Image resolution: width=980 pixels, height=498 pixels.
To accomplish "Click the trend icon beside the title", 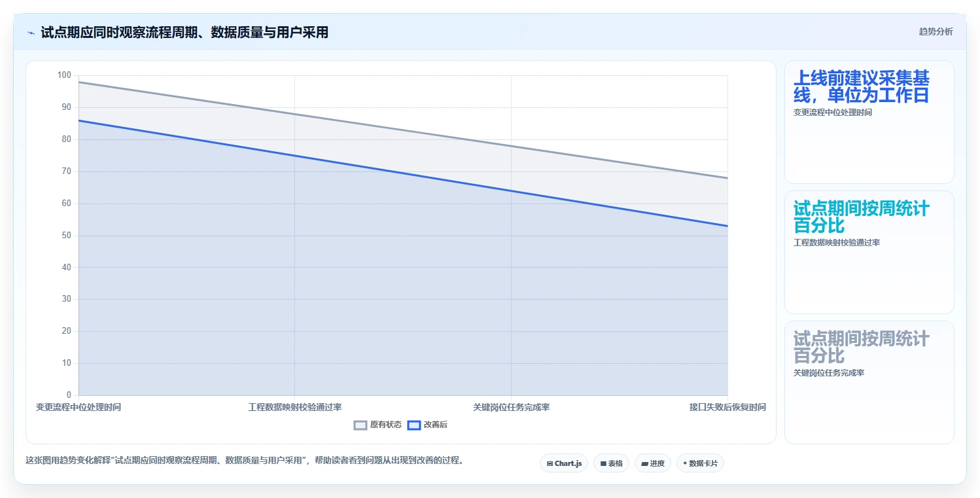I will click(31, 33).
